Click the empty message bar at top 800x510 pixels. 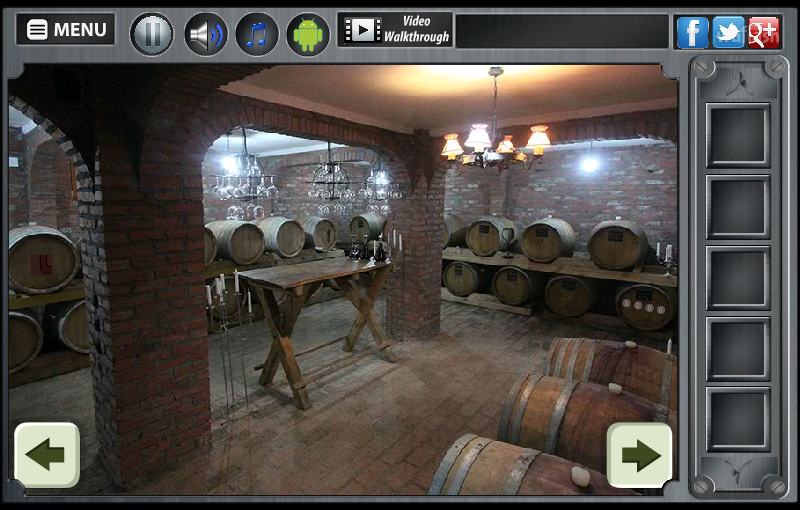[x=562, y=31]
